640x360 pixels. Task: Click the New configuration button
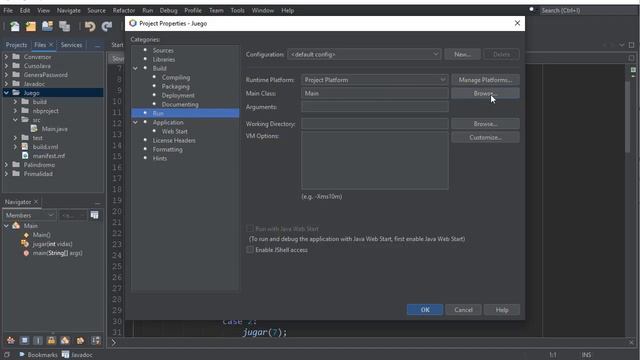pos(462,54)
